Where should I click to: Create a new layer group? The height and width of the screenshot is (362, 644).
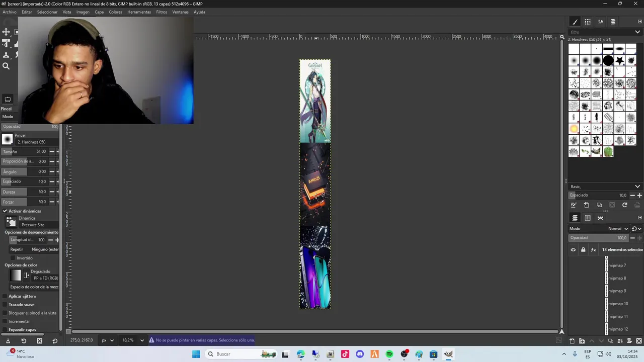click(582, 341)
